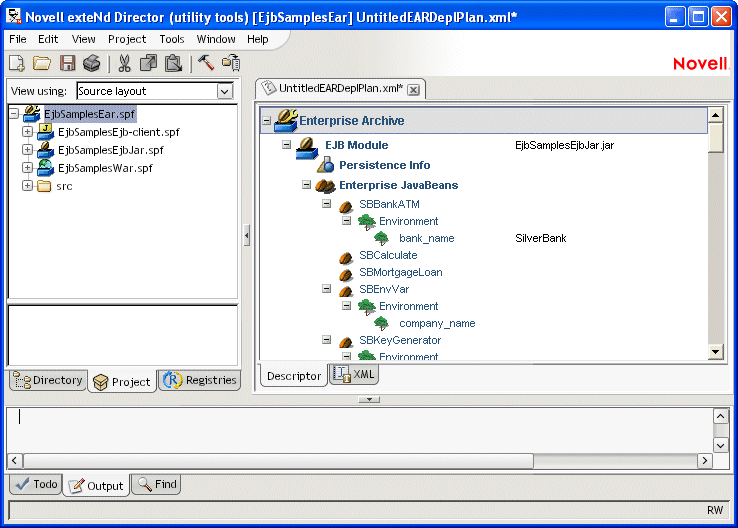This screenshot has height=528, width=738.
Task: Click the descriptor scrollbar up arrow
Action: coord(716,115)
